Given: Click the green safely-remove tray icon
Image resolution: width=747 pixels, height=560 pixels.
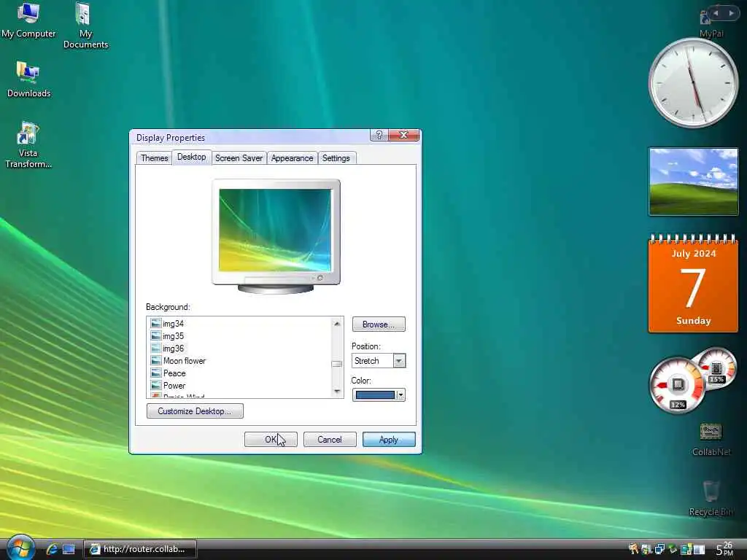Looking at the screenshot, I should [x=673, y=549].
